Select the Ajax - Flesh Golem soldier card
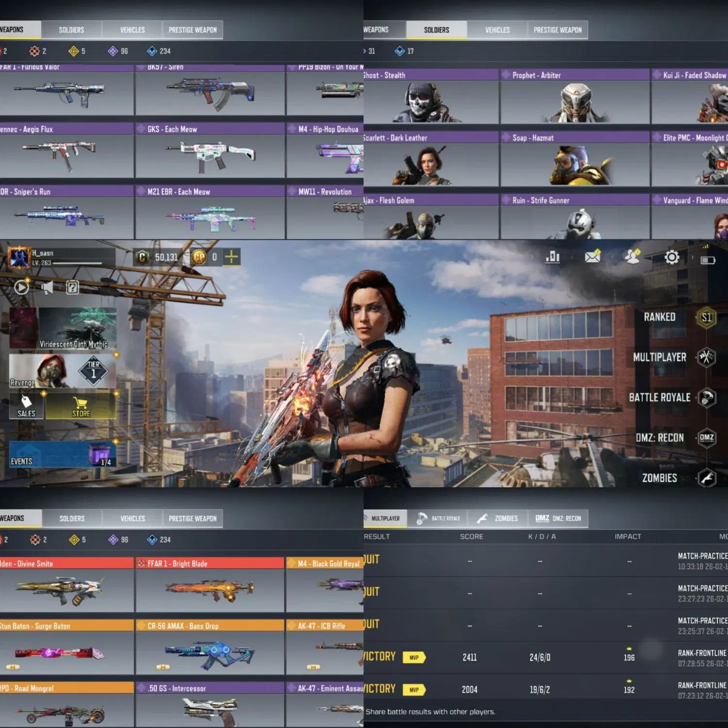This screenshot has height=728, width=728. [x=431, y=216]
